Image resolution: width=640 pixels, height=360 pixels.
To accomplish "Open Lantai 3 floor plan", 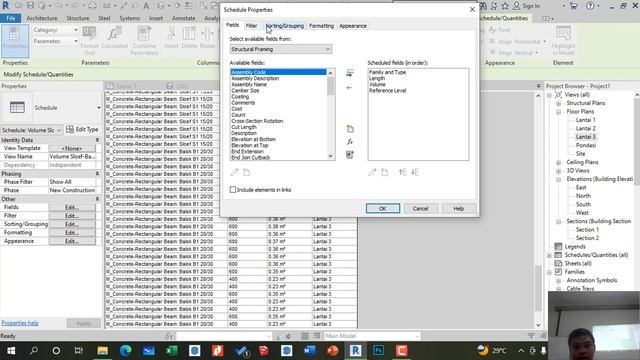I will pyautogui.click(x=586, y=137).
